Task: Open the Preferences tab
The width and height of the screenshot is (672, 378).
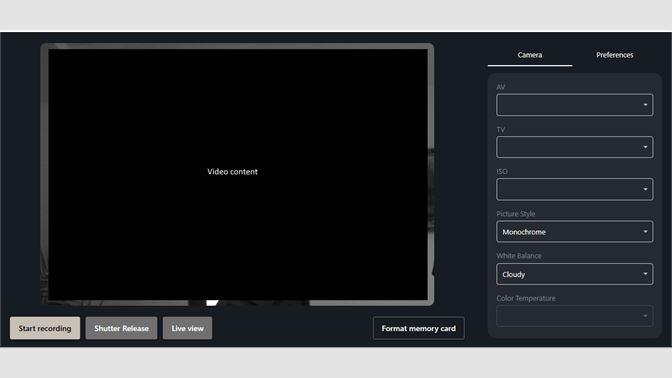Action: pyautogui.click(x=615, y=55)
